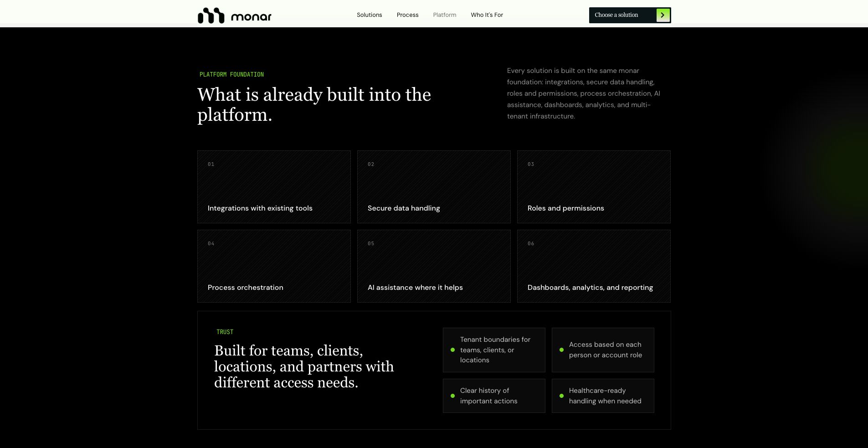Click the 04 number label

(x=211, y=243)
